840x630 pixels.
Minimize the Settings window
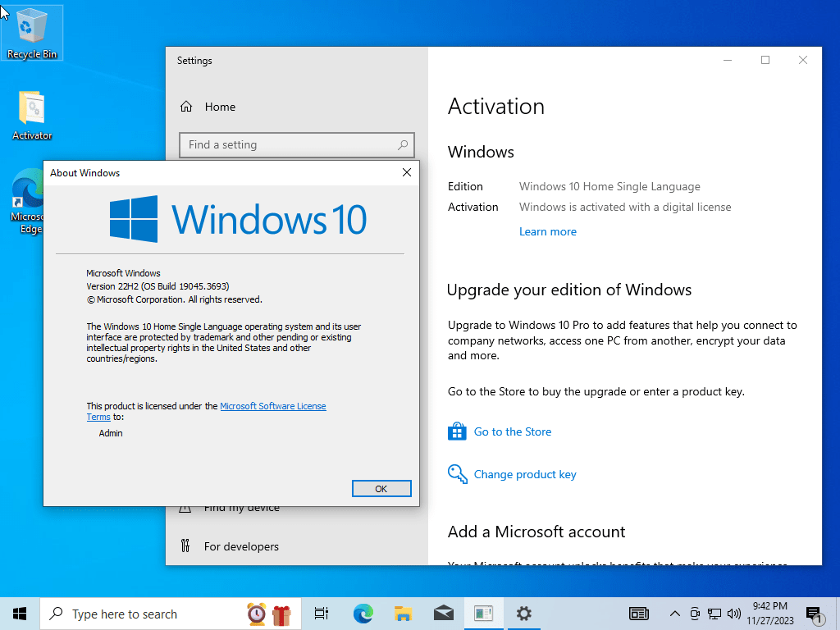click(x=728, y=60)
